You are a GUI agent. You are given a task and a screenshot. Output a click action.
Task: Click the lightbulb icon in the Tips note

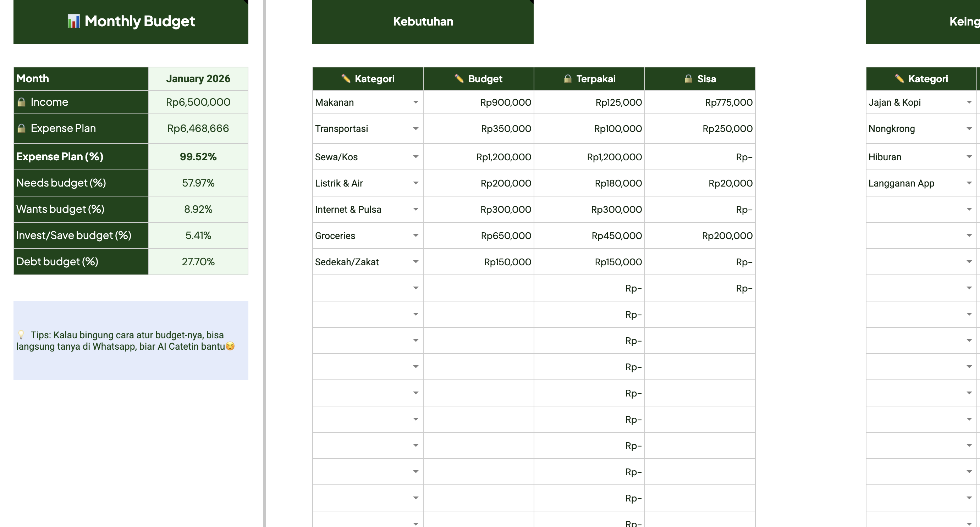click(21, 334)
